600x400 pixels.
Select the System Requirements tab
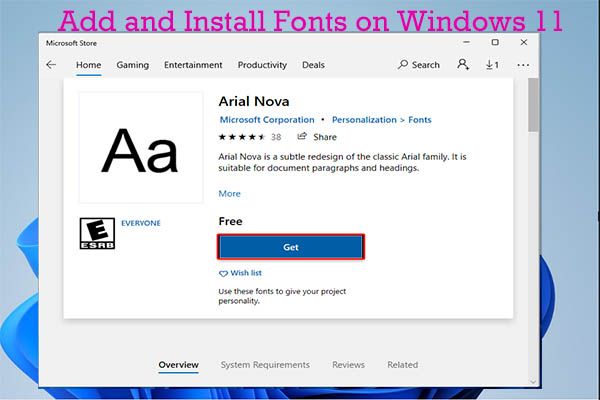click(265, 365)
